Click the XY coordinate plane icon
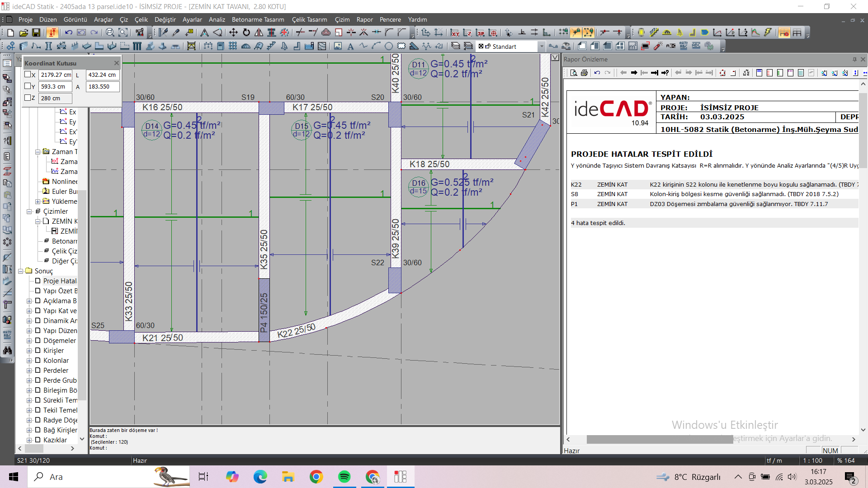Viewport: 868px width, 488px height. click(455, 33)
